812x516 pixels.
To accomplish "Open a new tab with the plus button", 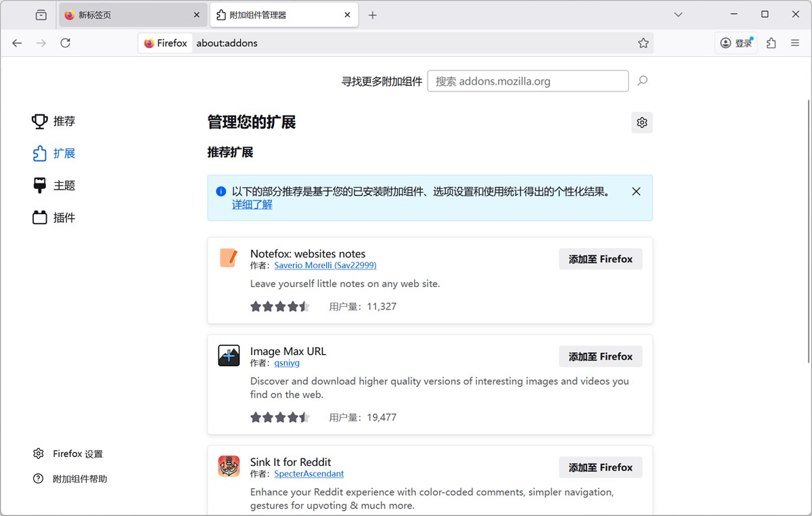I will click(372, 14).
